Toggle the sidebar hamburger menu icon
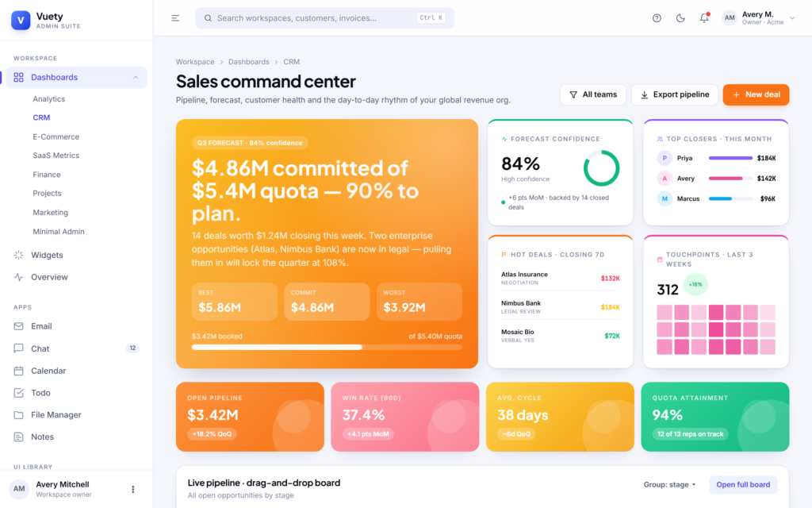812x508 pixels. [175, 18]
